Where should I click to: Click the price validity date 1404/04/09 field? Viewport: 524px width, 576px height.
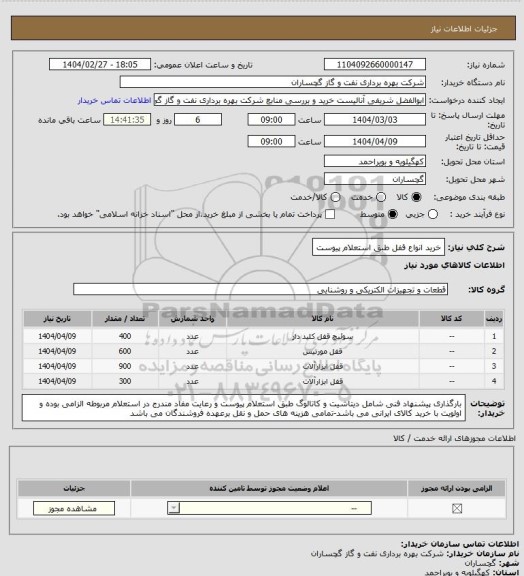(375, 141)
